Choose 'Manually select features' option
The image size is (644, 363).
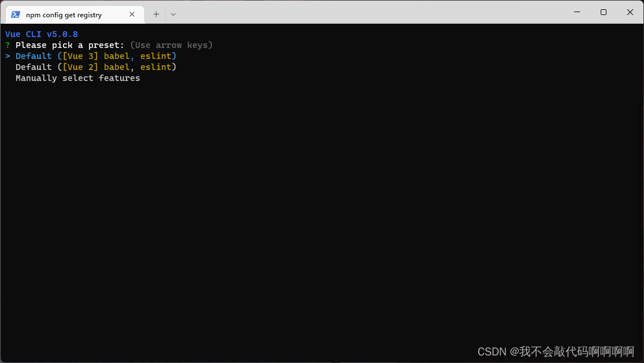click(x=77, y=78)
